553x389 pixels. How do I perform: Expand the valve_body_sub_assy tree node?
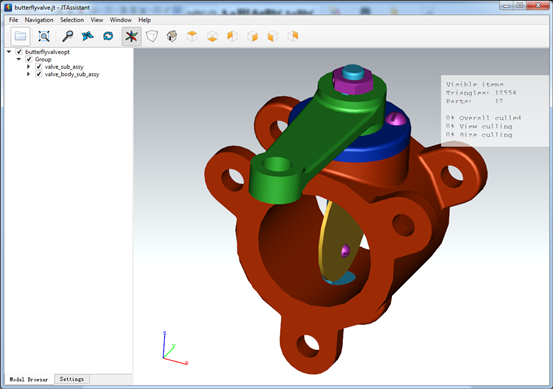pyautogui.click(x=29, y=74)
